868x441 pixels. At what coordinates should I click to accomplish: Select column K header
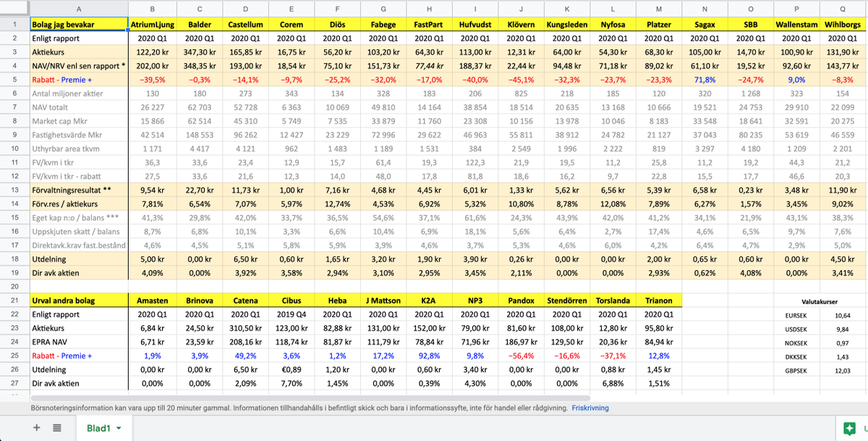(567, 8)
